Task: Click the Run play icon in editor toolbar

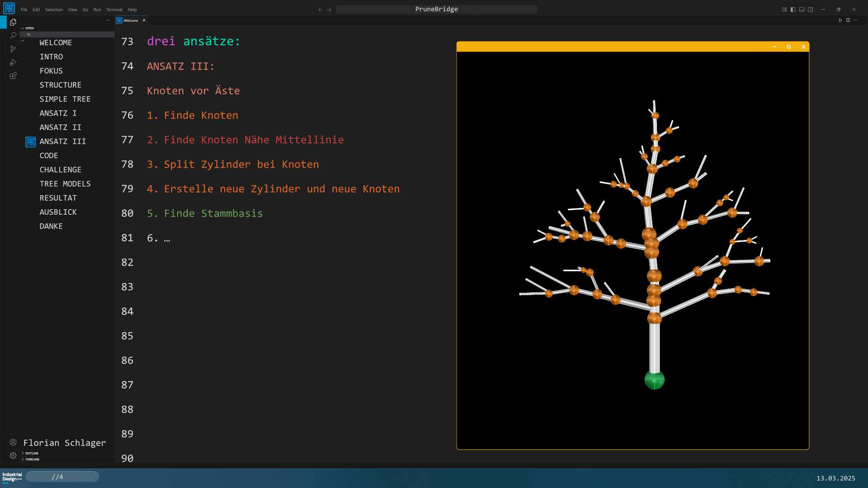Action: (840, 20)
